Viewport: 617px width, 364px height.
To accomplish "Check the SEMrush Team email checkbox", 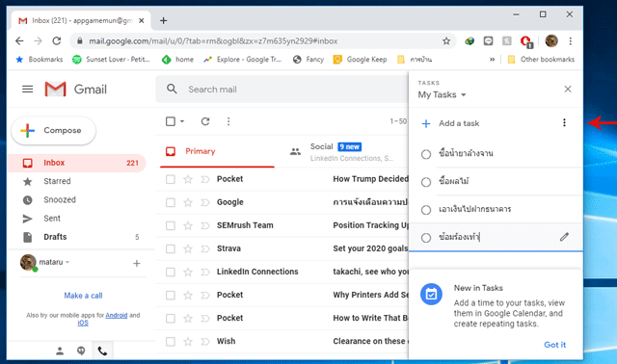I will (171, 225).
